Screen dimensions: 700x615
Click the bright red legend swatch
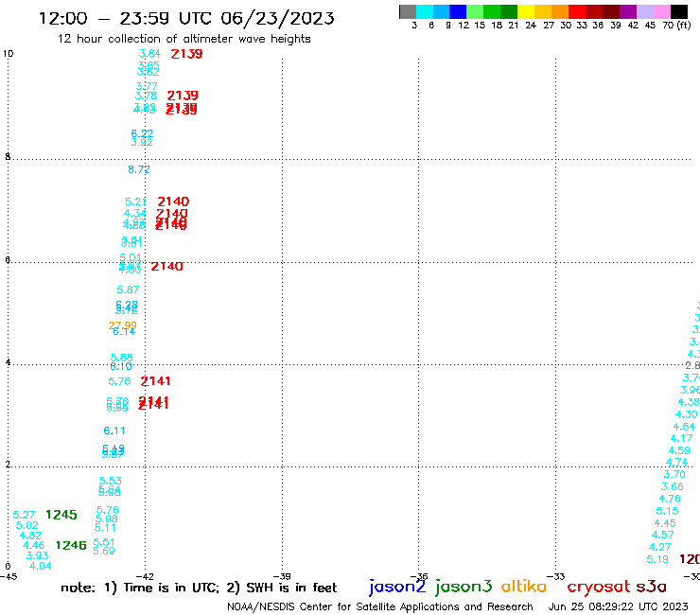tap(577, 11)
